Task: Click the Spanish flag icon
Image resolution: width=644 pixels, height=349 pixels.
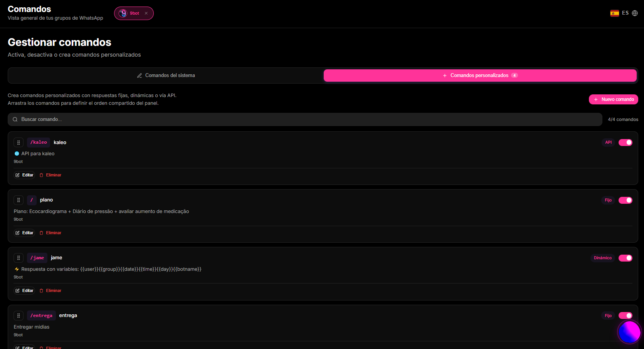Action: pos(615,13)
